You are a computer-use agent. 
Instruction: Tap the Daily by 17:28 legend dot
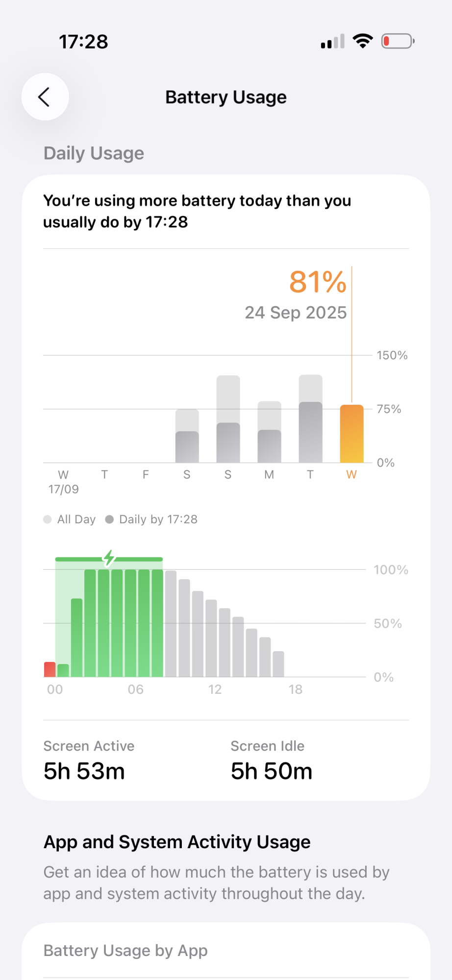point(109,519)
